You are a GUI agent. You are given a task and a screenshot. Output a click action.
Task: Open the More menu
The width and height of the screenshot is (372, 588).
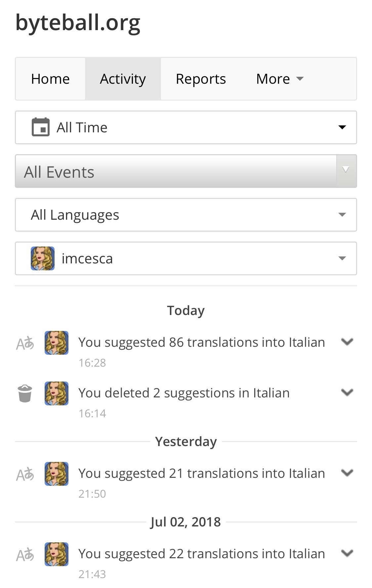(280, 79)
